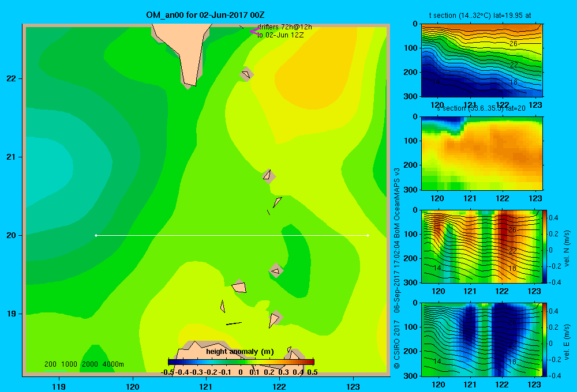This screenshot has width=577, height=392.
Task: Click the -0.4 tick on the vel. E scale
Action: coord(554,375)
